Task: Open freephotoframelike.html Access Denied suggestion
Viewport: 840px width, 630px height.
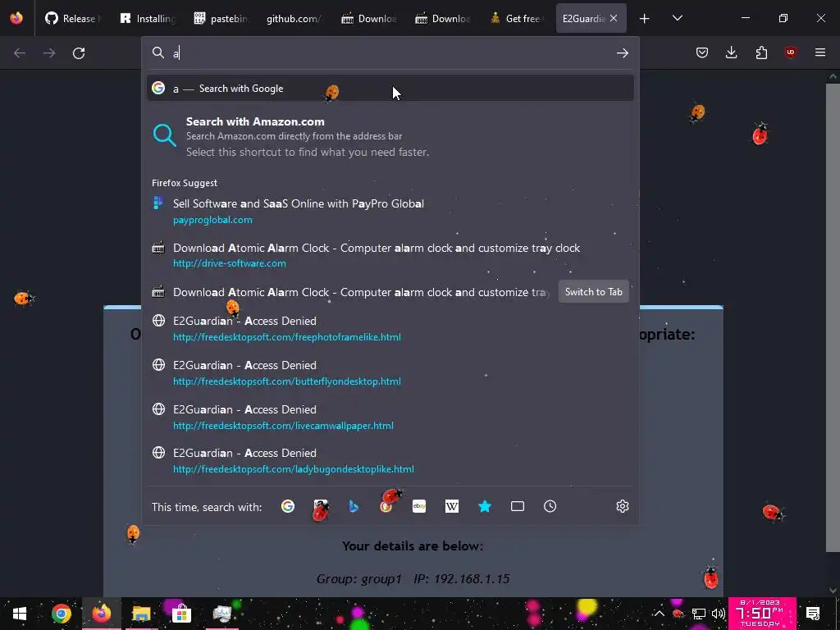Action: 390,328
